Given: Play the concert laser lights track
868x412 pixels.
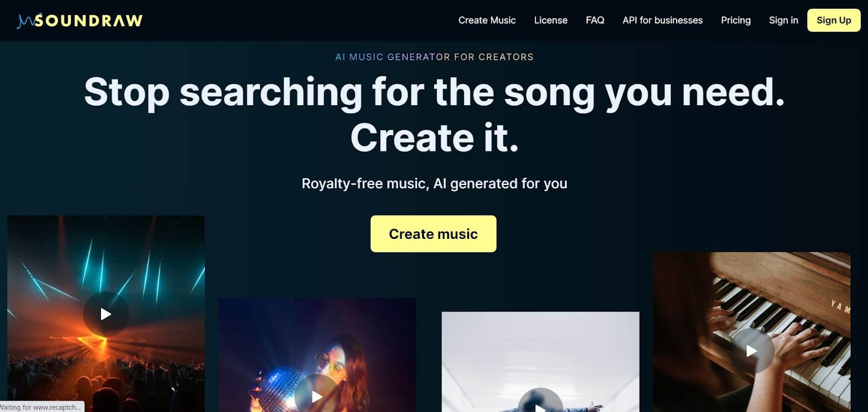Looking at the screenshot, I should [x=106, y=314].
